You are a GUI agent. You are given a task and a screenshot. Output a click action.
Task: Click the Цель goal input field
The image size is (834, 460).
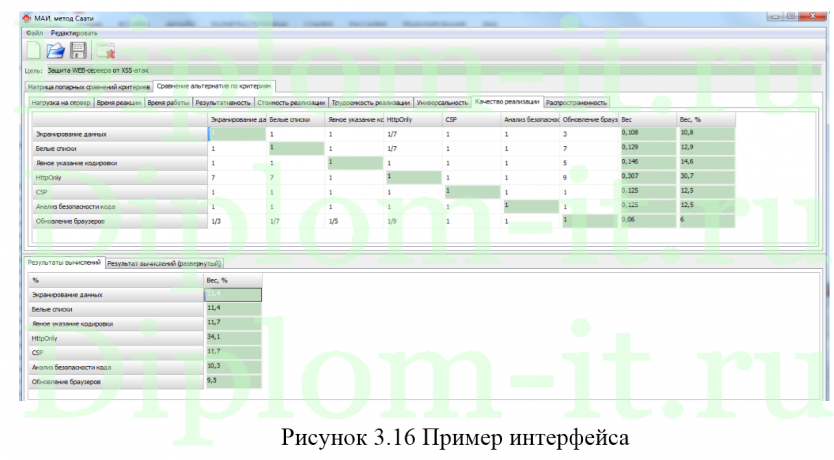tap(433, 70)
